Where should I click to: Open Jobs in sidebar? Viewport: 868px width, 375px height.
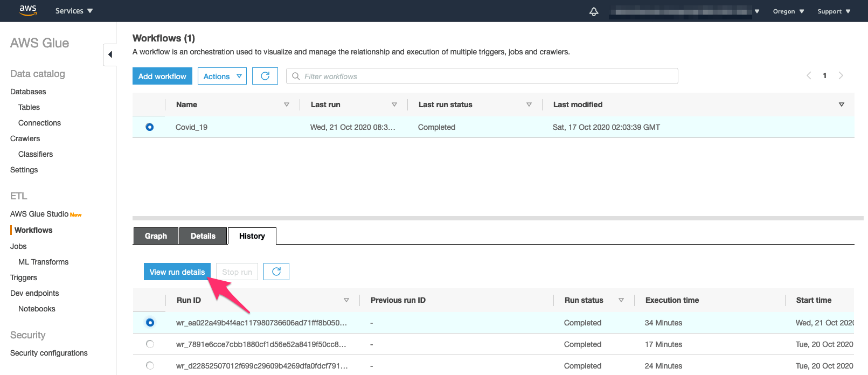18,246
